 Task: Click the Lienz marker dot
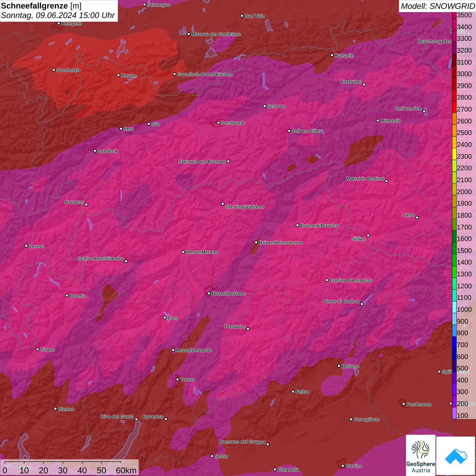pos(417,218)
